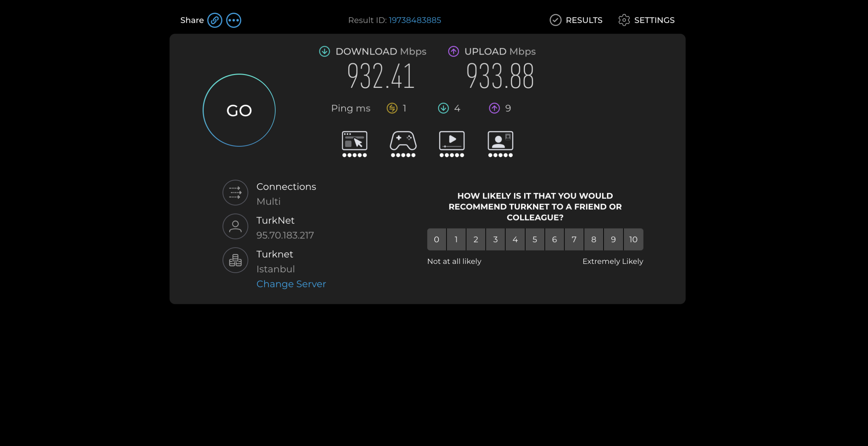Choose score 2 for TurkNet
The width and height of the screenshot is (868, 446).
[476, 239]
